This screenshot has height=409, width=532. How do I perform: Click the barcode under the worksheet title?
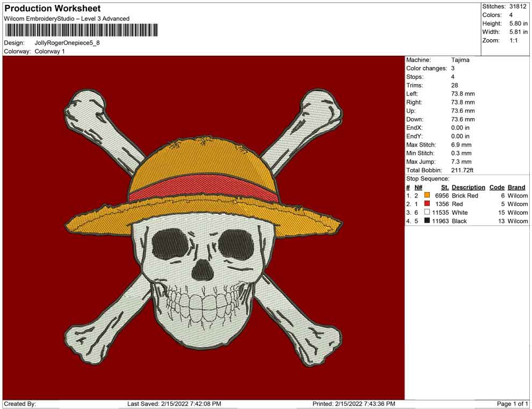pos(81,30)
